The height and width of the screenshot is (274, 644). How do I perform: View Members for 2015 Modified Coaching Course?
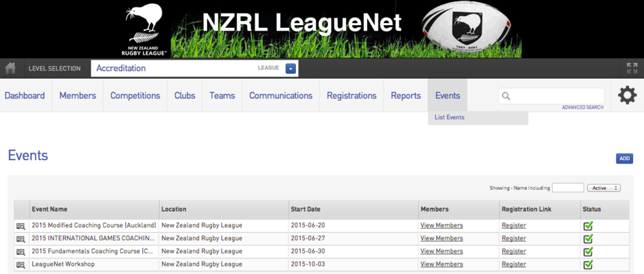tap(442, 225)
